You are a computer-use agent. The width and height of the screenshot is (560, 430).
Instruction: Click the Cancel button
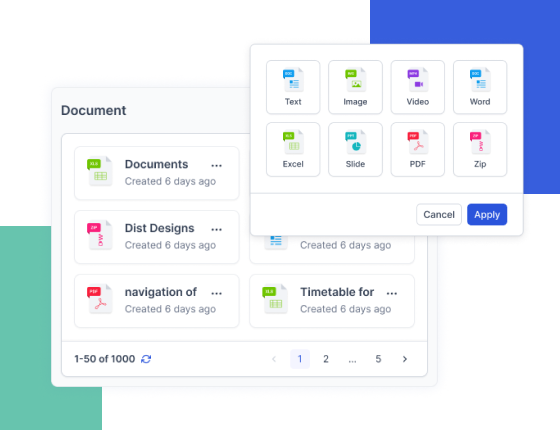tap(439, 215)
